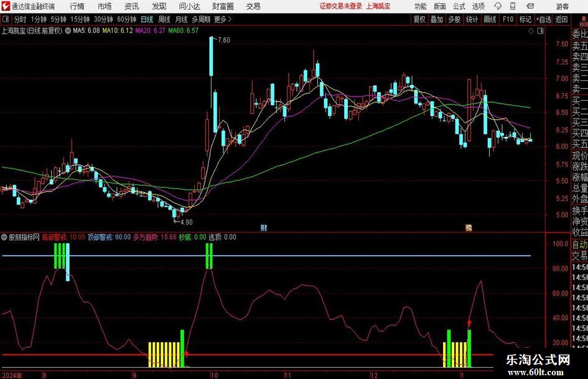588x379 pixels.
Task: Click the 通达信 red logo icon
Action: 6,6
